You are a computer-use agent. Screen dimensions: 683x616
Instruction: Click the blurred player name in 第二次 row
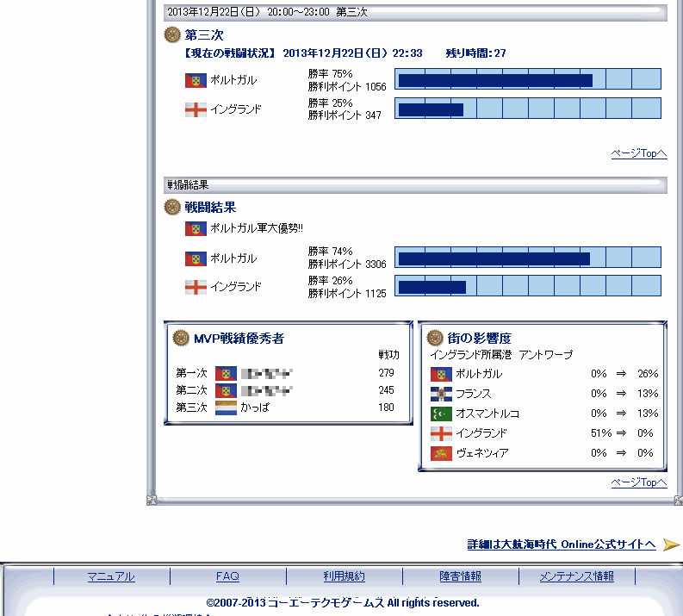267,391
